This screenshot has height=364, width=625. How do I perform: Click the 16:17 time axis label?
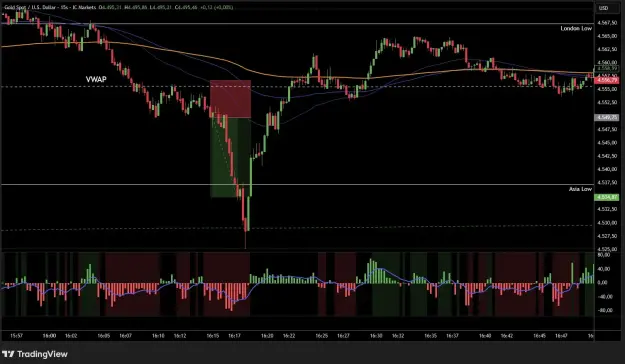(234, 336)
